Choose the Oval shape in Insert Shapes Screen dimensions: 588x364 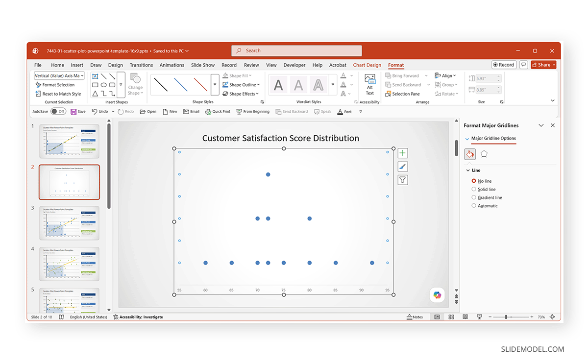[x=103, y=85]
